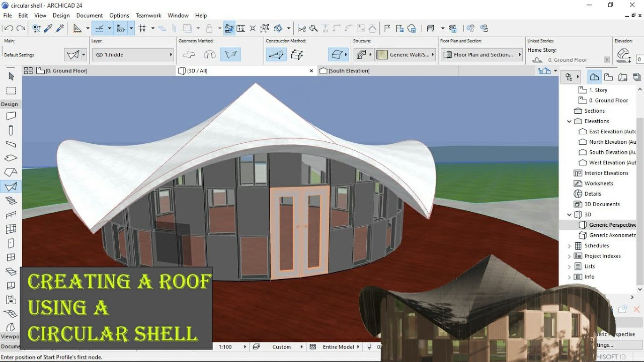Select the Wall tool
644x362 pixels.
point(11,116)
